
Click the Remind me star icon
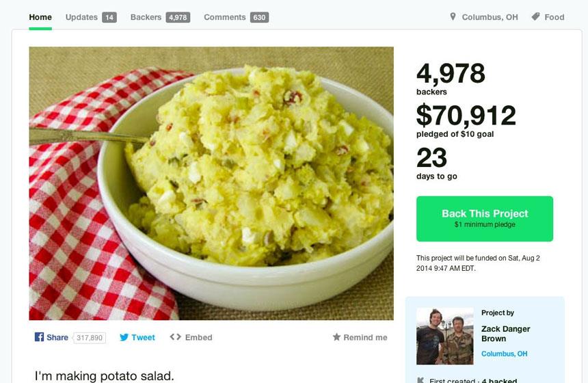[x=336, y=337]
